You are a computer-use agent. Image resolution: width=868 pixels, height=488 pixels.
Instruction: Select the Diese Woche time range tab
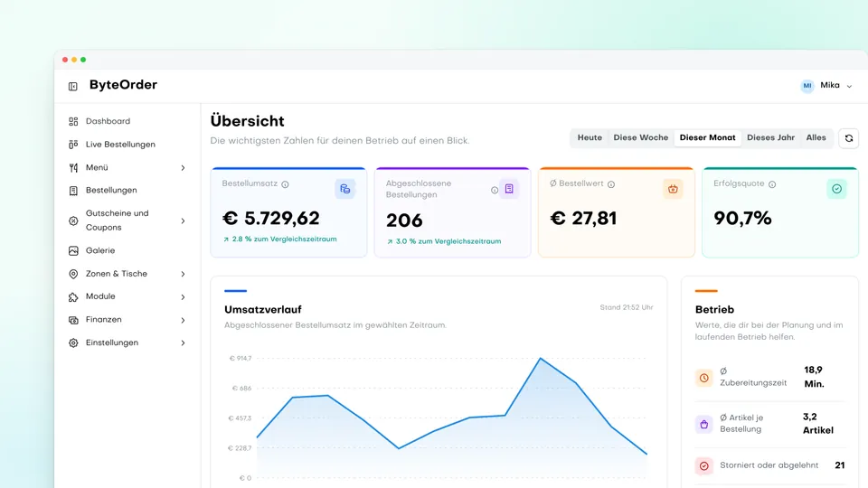(x=640, y=137)
